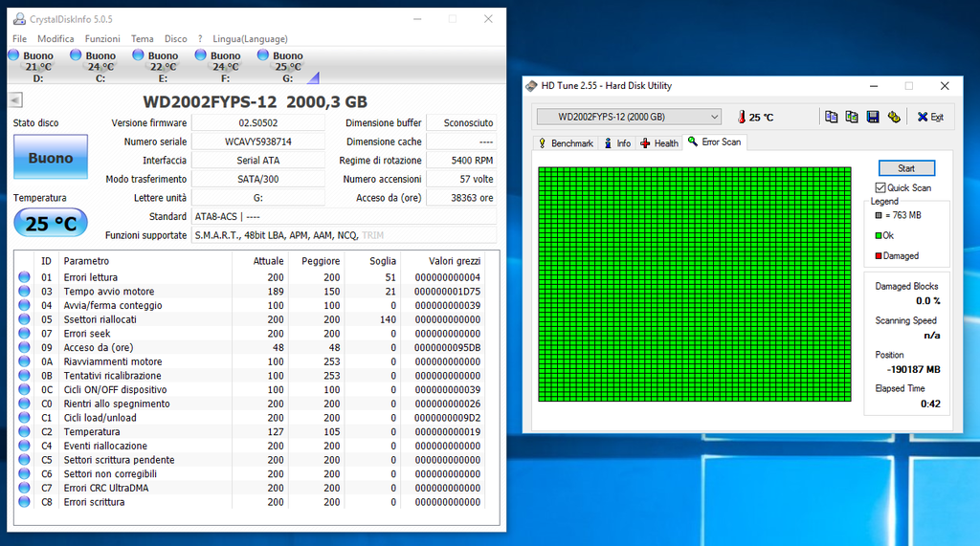
Task: Uncheck the Quick Scan checkbox
Action: coord(880,187)
